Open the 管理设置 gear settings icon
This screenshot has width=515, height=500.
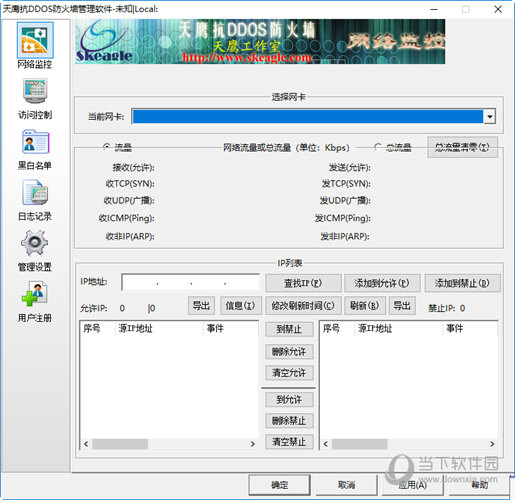point(34,243)
